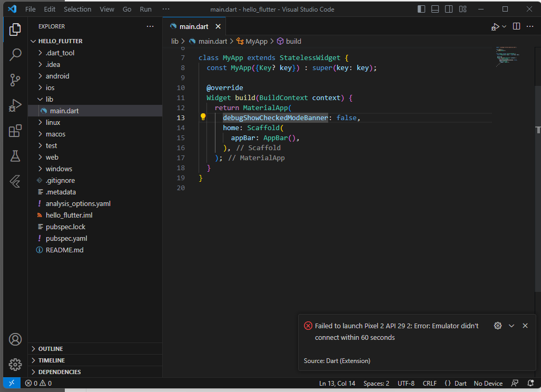Open the Run menu
Viewport: 541px width, 392px height.
[145, 9]
